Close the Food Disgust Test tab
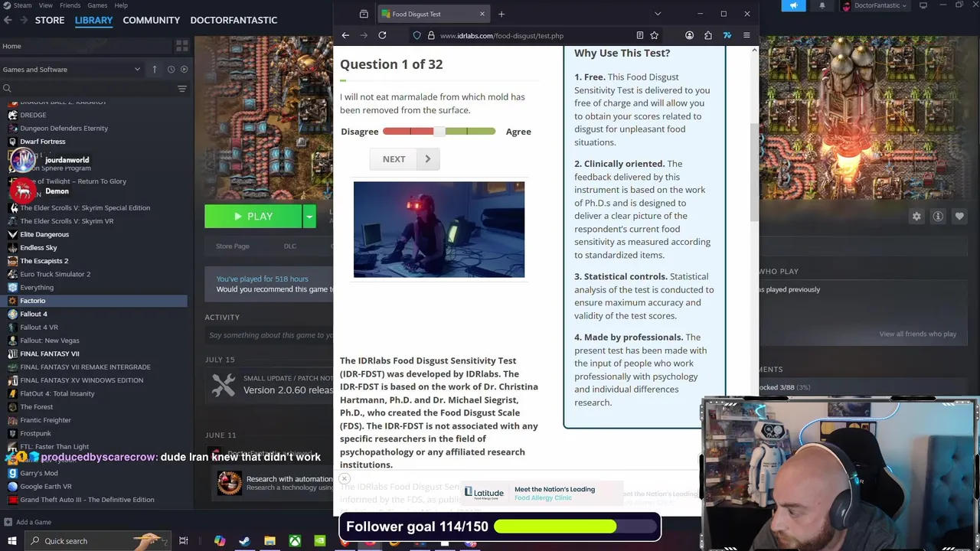Viewport: 980px width, 551px height. pos(482,14)
